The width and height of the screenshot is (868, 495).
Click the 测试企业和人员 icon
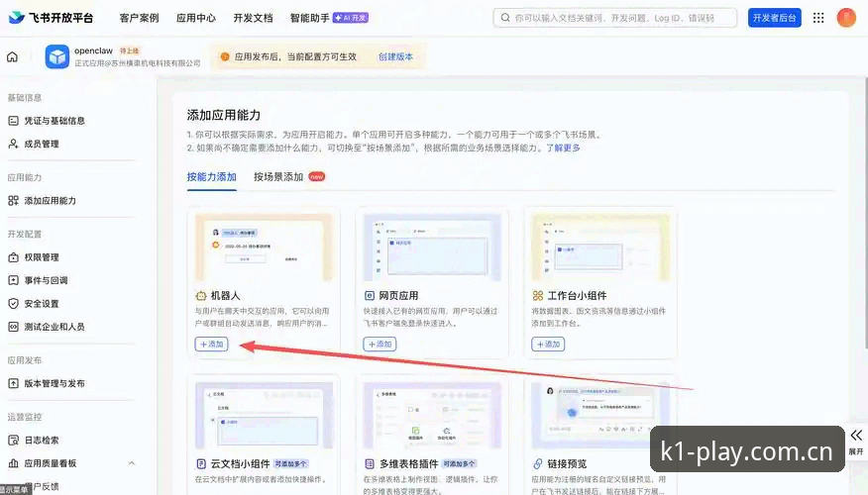[13, 327]
